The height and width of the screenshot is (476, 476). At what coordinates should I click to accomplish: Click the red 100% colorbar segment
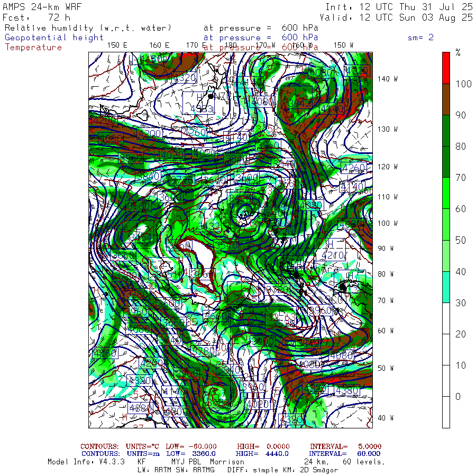pos(446,68)
